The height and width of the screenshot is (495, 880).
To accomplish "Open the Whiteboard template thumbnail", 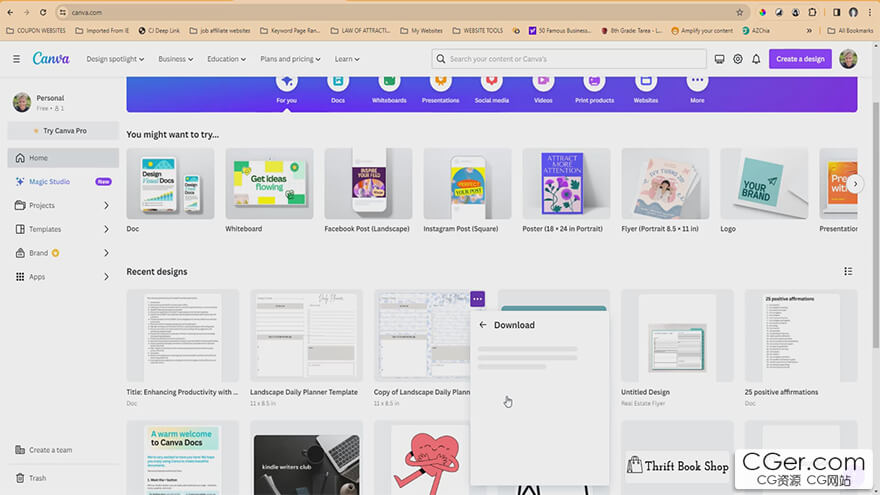I will [269, 184].
